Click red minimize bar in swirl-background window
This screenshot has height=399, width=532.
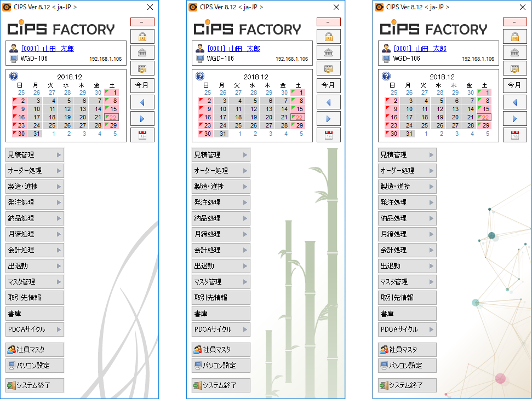pyautogui.click(x=142, y=22)
